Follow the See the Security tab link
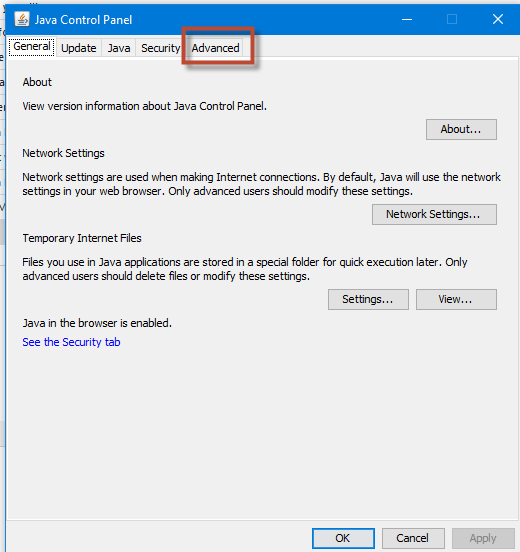Viewport: 520px width, 552px height. point(71,342)
